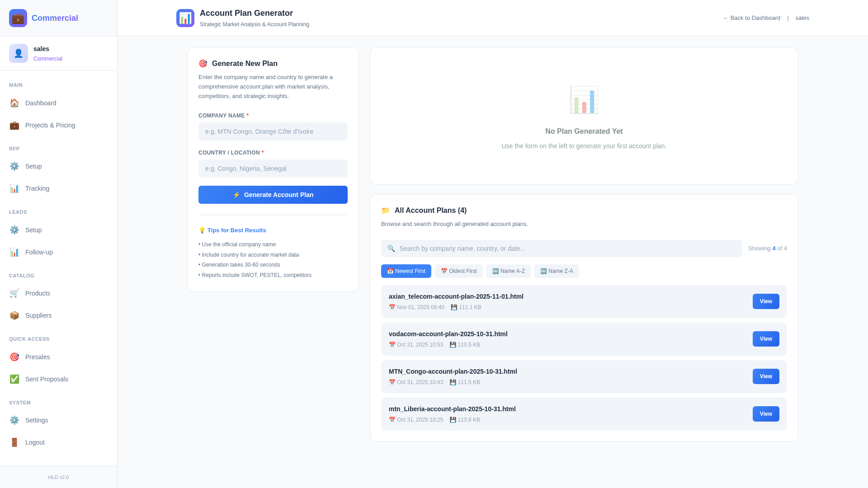Open Dashboard from the sidebar
868x488 pixels.
point(59,103)
